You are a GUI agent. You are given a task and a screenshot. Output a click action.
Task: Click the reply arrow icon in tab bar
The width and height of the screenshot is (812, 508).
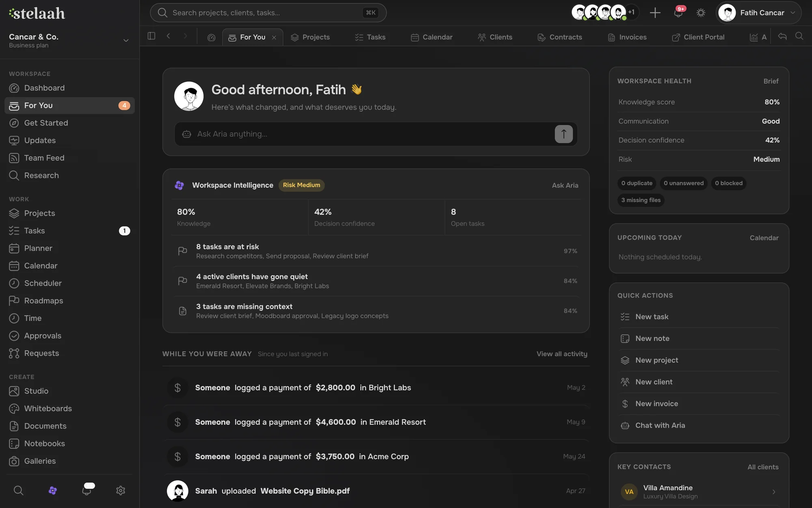click(x=782, y=36)
